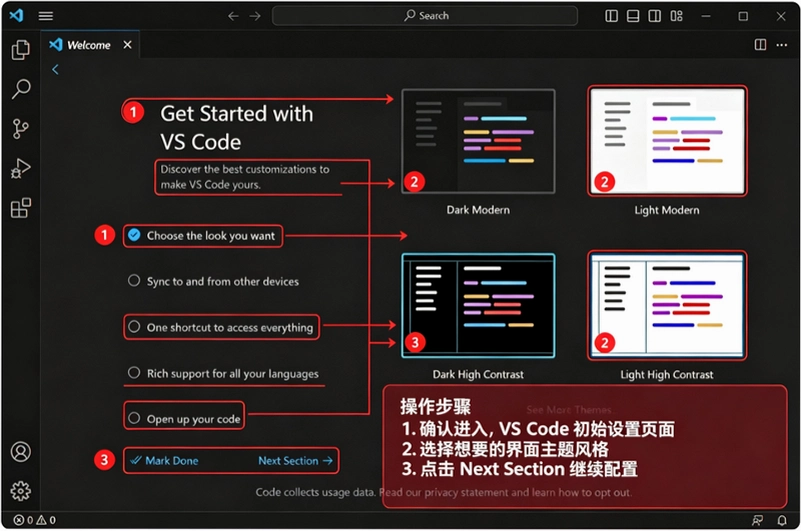This screenshot has width=801, height=531.
Task: Click the Discover the best customizations text
Action: click(245, 177)
